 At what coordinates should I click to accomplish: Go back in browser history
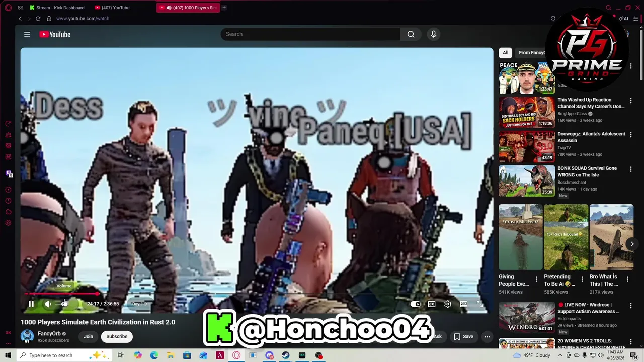coord(20,19)
